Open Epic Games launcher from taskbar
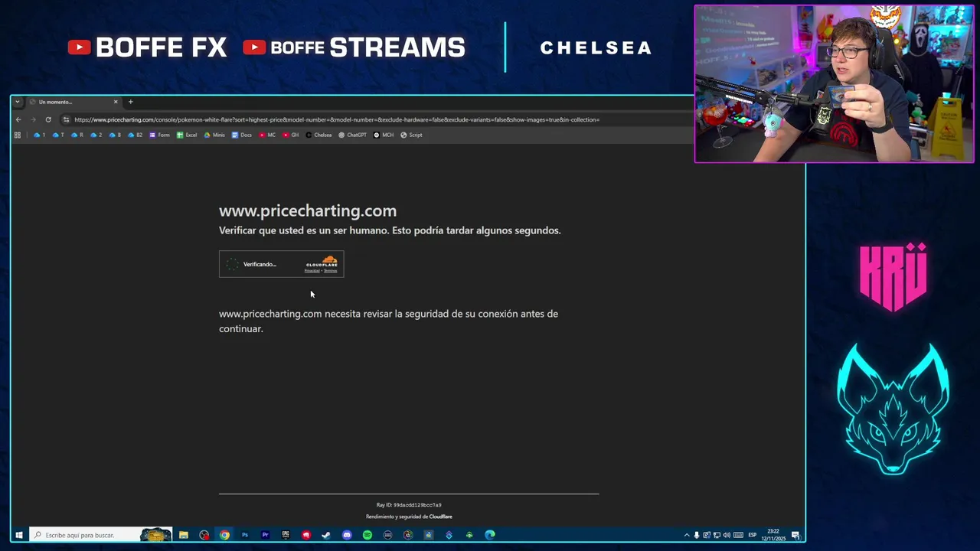This screenshot has width=980, height=551. [x=286, y=535]
